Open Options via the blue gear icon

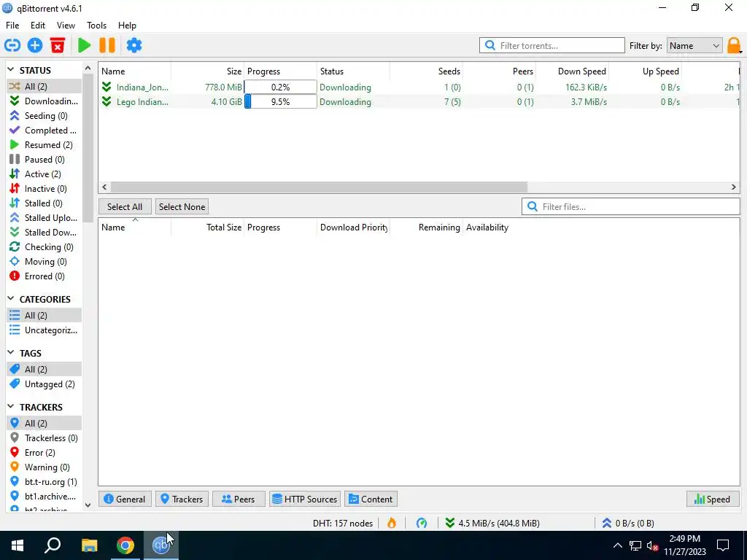click(x=134, y=45)
